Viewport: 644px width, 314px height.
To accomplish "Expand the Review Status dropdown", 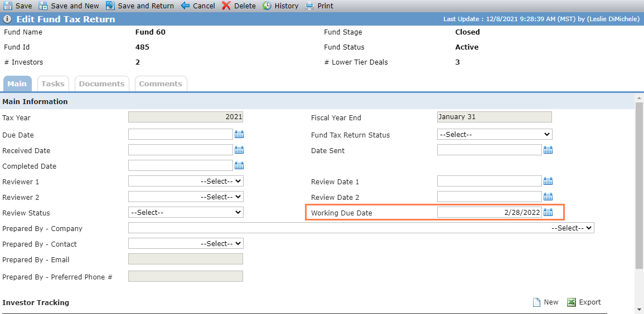I will point(186,212).
